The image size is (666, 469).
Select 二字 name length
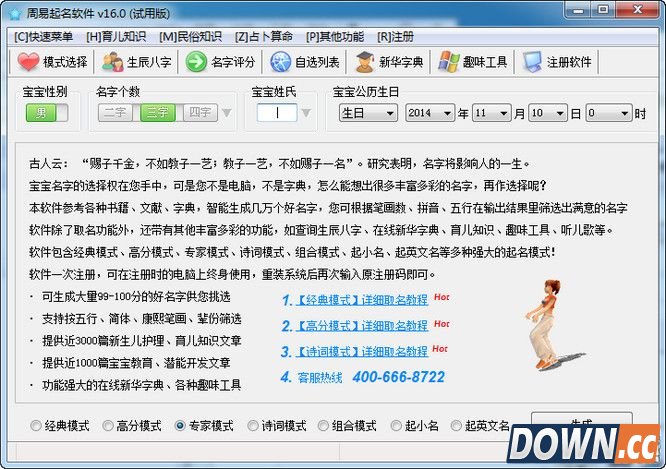click(x=115, y=113)
